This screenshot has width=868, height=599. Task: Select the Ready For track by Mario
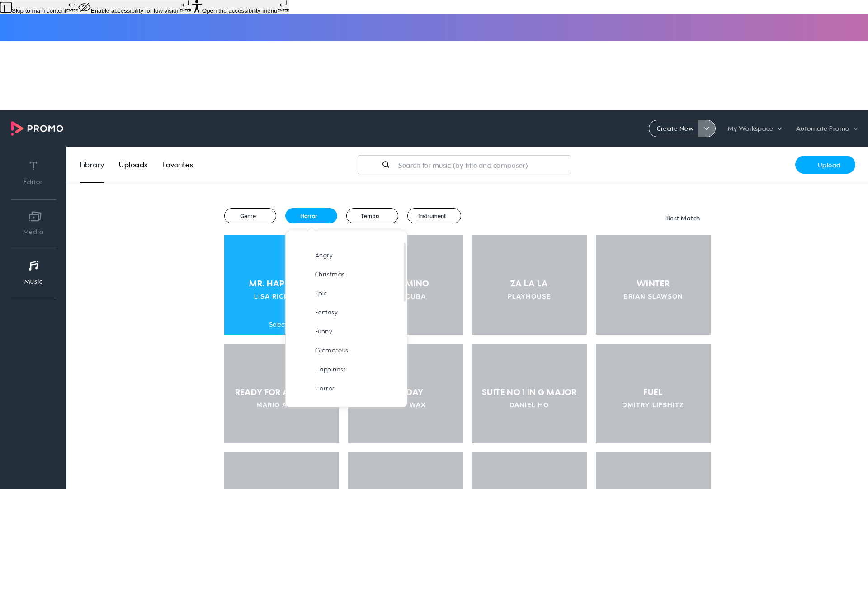coord(255,394)
